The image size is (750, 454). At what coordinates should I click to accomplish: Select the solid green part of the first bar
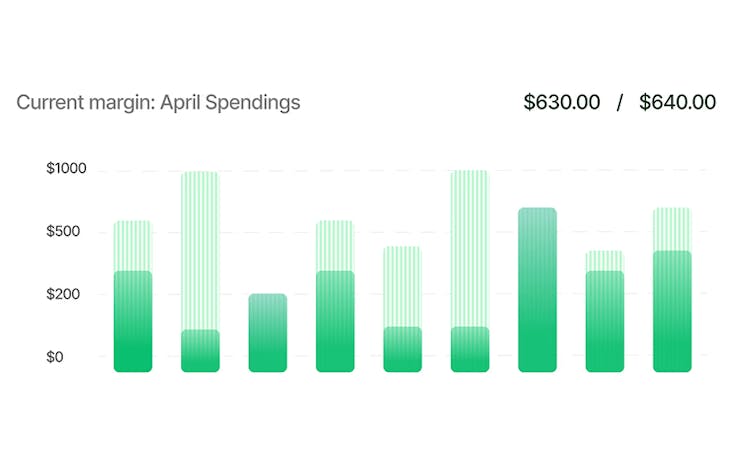click(x=133, y=321)
